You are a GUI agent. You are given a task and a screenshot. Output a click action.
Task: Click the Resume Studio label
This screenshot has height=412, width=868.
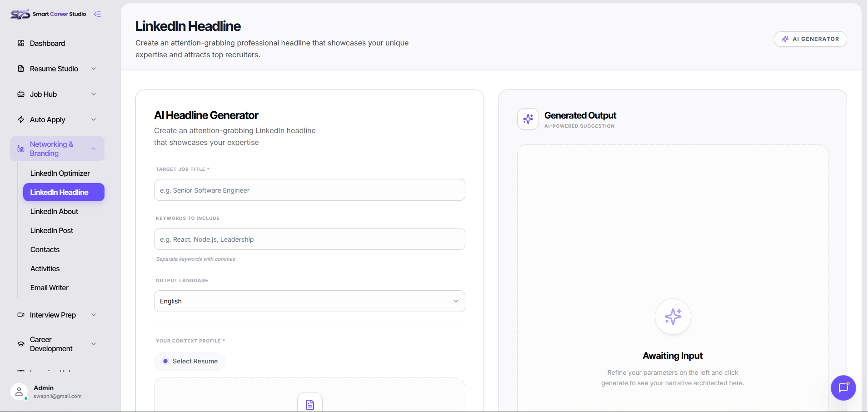pos(54,69)
